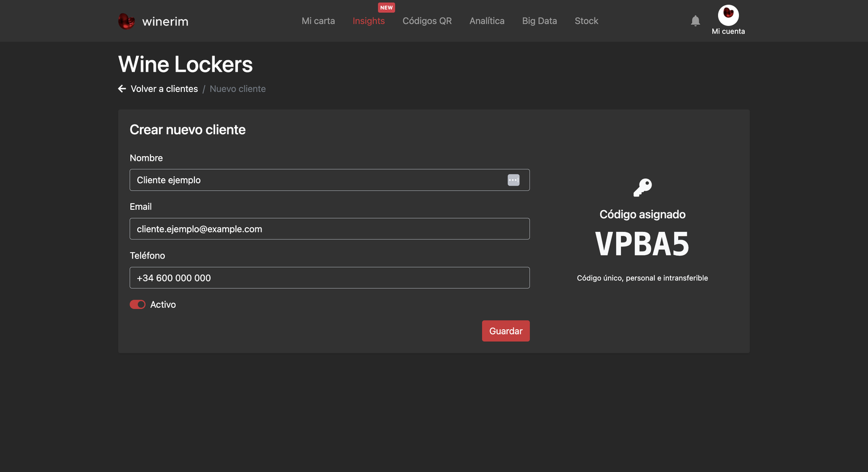Focus the Teléfono input field
This screenshot has width=868, height=472.
[x=329, y=278]
